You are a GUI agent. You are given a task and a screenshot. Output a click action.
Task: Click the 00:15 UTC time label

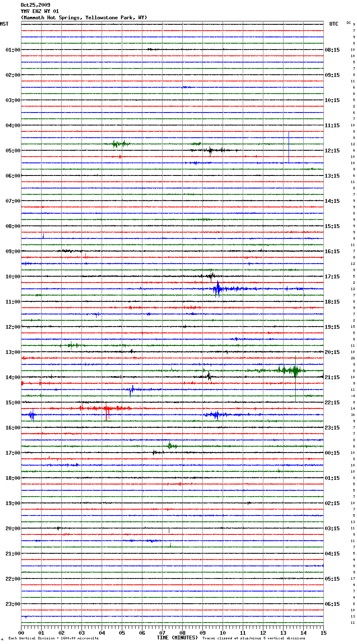pyautogui.click(x=332, y=453)
